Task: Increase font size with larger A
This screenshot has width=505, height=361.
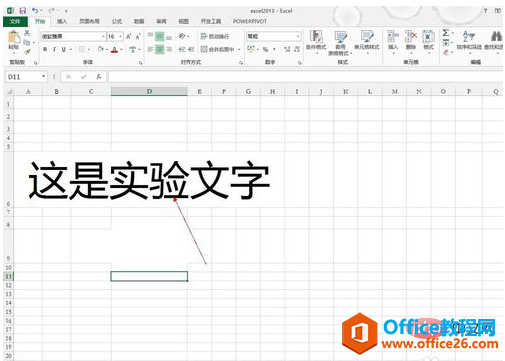Action: pyautogui.click(x=129, y=36)
